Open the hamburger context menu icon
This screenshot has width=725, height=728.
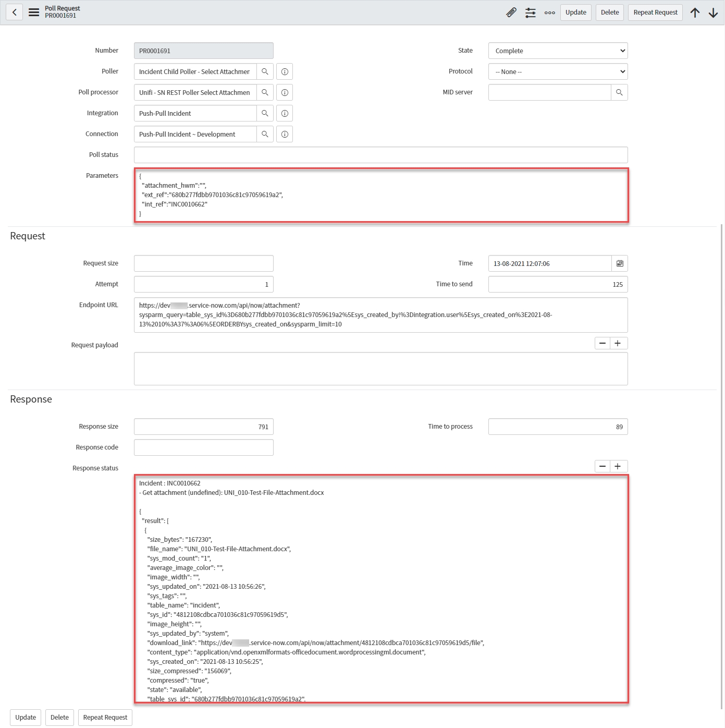tap(34, 12)
